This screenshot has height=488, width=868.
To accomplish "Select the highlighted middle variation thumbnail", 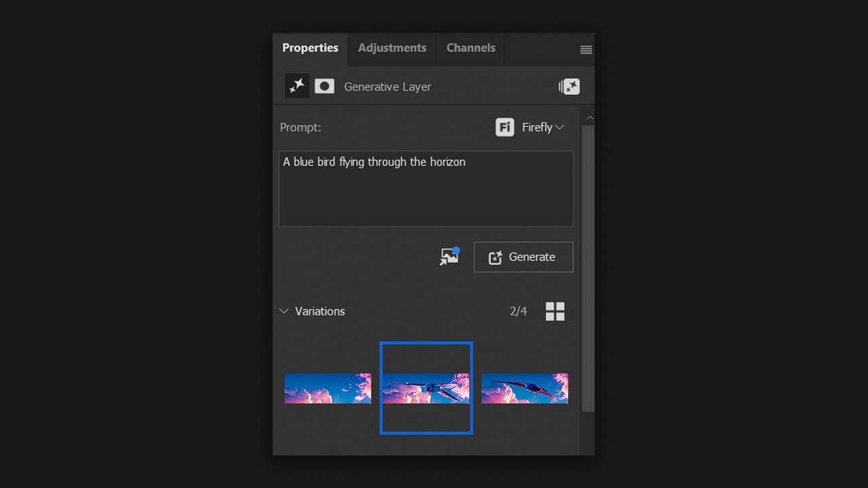I will (x=426, y=388).
